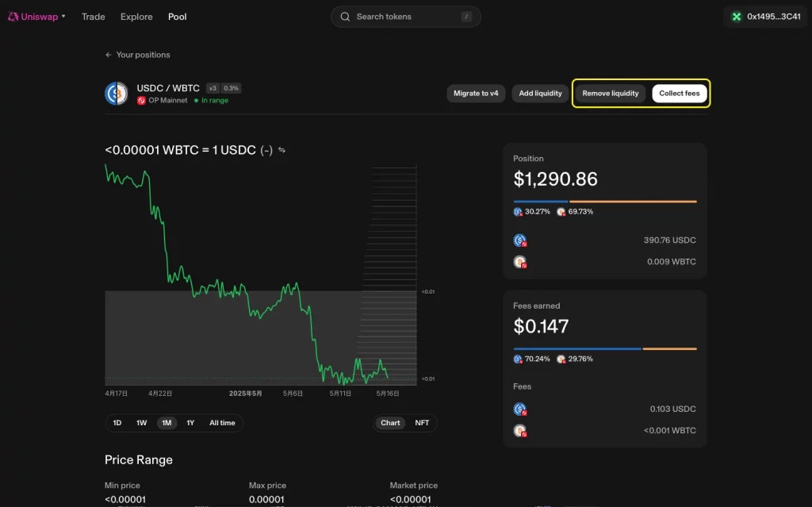Click the WBTC = 1 USDC price heading
Screen dimensions: 812x507
tap(180, 150)
